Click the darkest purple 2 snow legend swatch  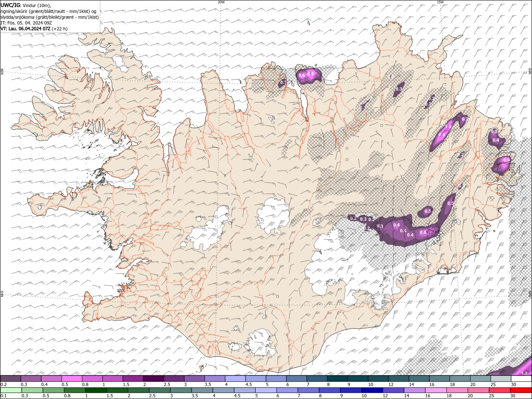153,379
